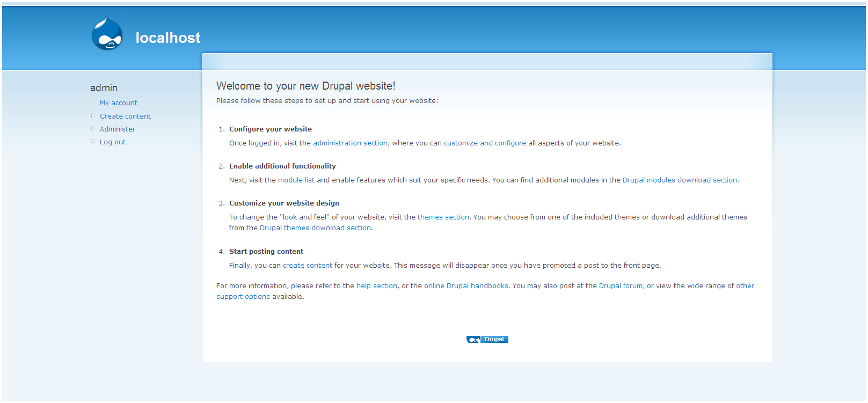The width and height of the screenshot is (868, 403).
Task: Visit Drupal themes download section link
Action: (x=316, y=228)
